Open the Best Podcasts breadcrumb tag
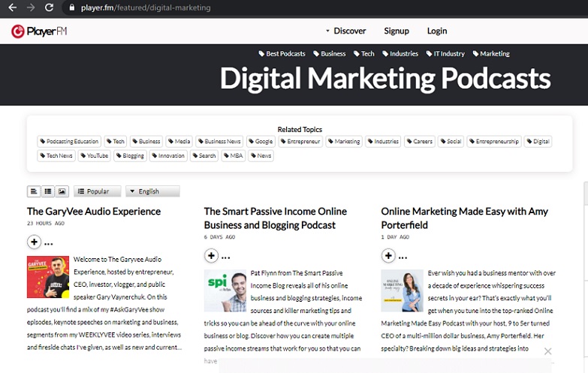Screen dimensions: 588x373 (x=282, y=53)
